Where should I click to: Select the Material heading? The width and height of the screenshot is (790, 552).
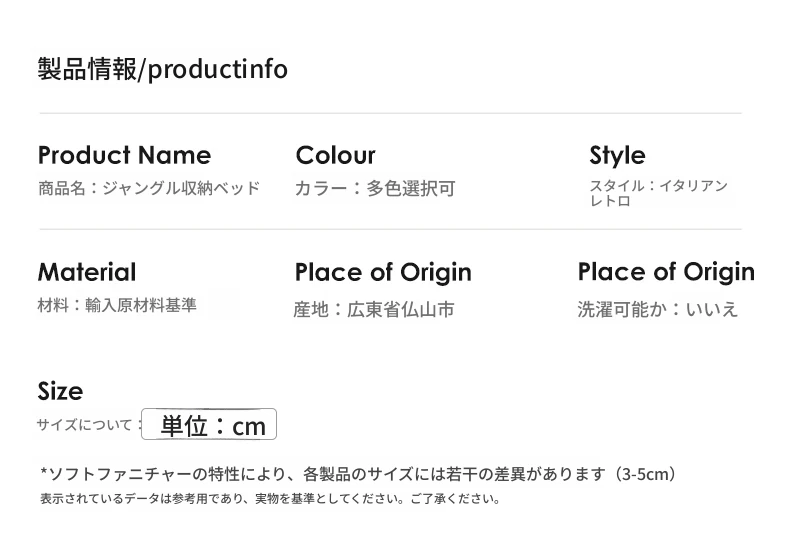(x=87, y=272)
